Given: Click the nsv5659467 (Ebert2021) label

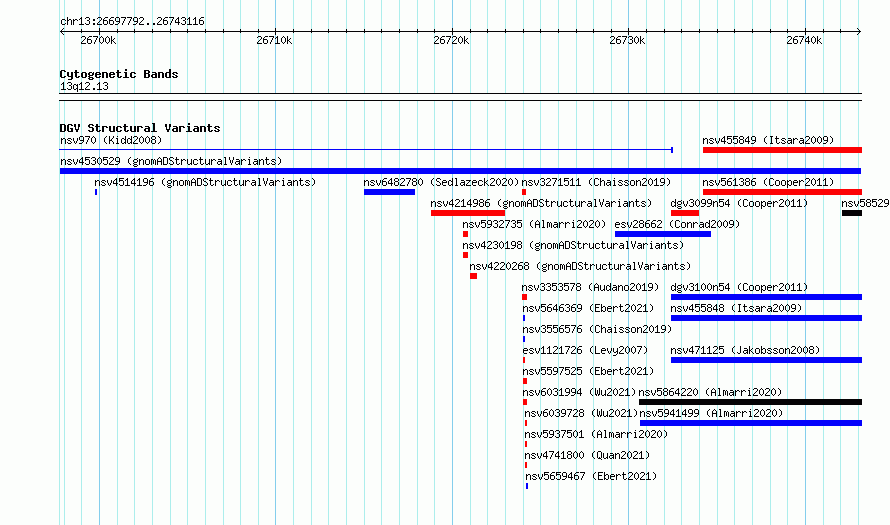Looking at the screenshot, I should (x=591, y=476).
